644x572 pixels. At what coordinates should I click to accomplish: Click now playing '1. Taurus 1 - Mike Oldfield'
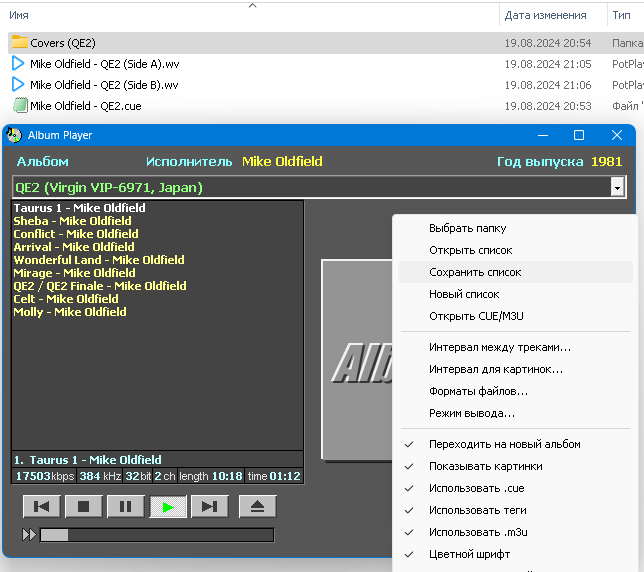tap(87, 459)
